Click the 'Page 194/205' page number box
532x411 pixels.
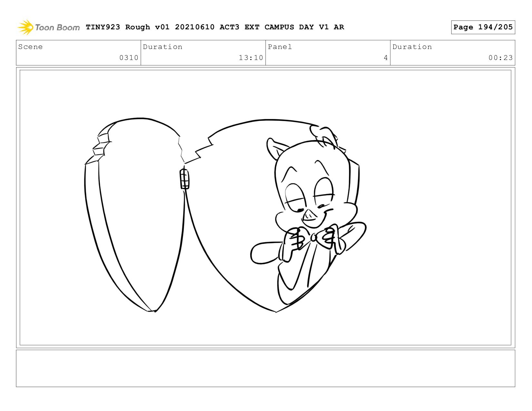click(x=483, y=27)
